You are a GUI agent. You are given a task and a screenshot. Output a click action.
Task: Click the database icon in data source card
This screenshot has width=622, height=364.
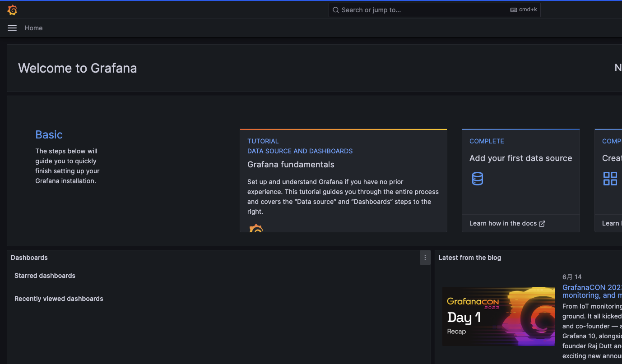point(478,179)
